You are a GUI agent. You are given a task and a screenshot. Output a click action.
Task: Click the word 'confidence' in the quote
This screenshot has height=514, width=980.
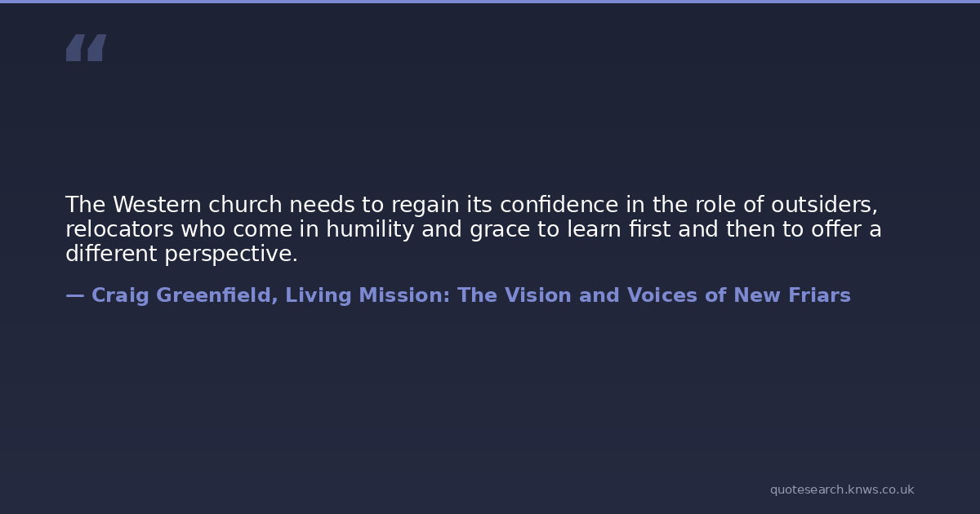point(559,205)
